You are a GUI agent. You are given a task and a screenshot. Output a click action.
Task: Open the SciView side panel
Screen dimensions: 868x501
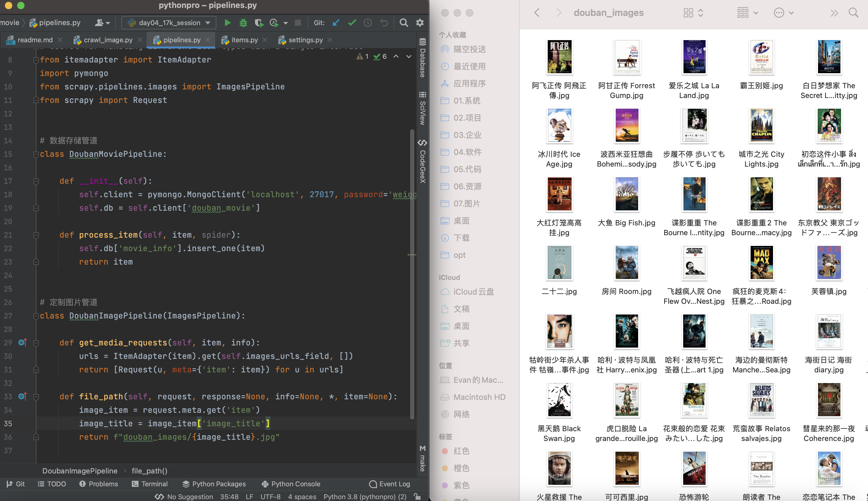tap(423, 108)
